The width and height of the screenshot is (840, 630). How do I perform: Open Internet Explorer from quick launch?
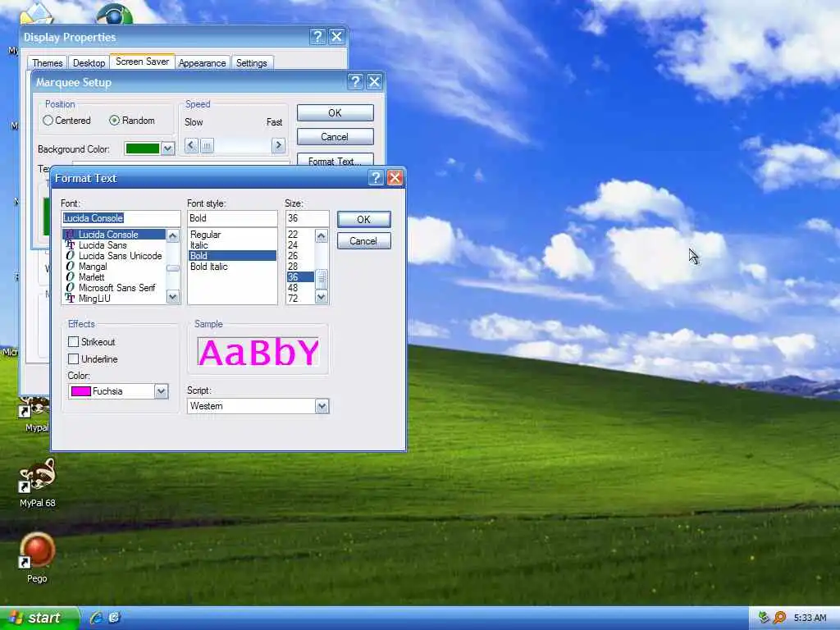point(97,618)
